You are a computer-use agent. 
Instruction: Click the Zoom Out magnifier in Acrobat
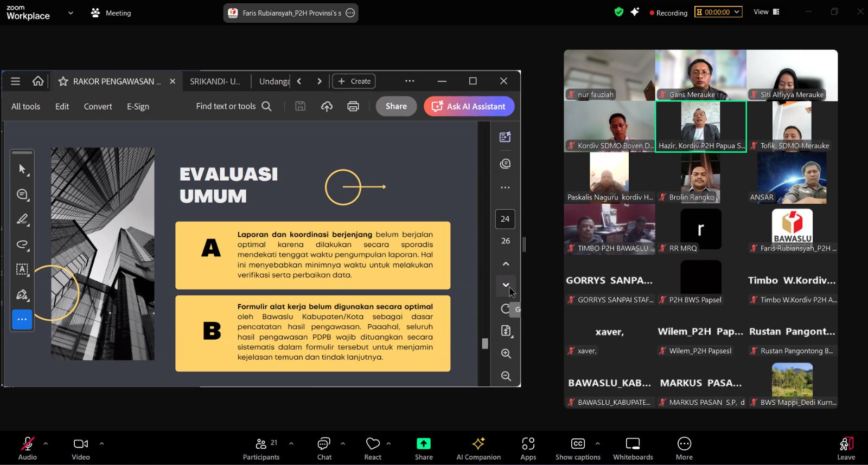coord(506,376)
